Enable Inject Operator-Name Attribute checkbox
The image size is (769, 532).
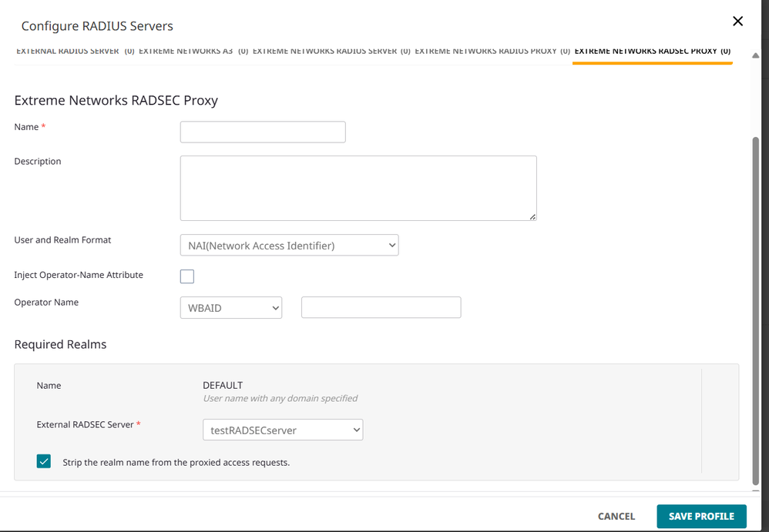click(x=187, y=276)
